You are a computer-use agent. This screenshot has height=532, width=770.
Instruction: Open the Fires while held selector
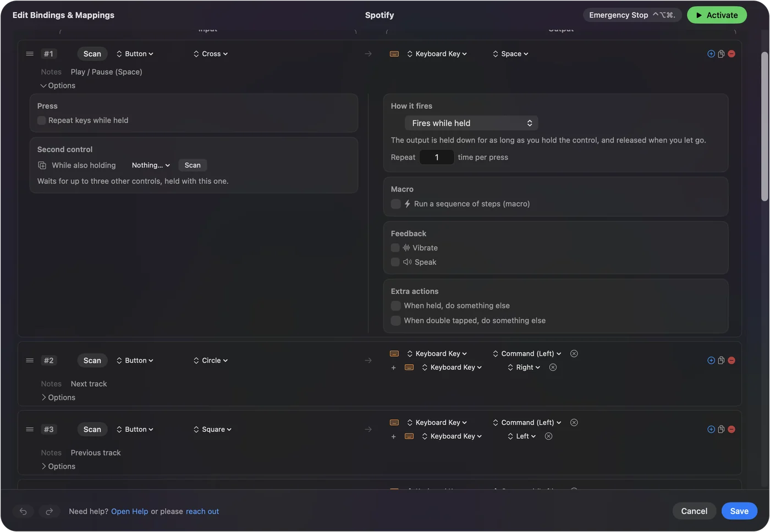pyautogui.click(x=471, y=123)
